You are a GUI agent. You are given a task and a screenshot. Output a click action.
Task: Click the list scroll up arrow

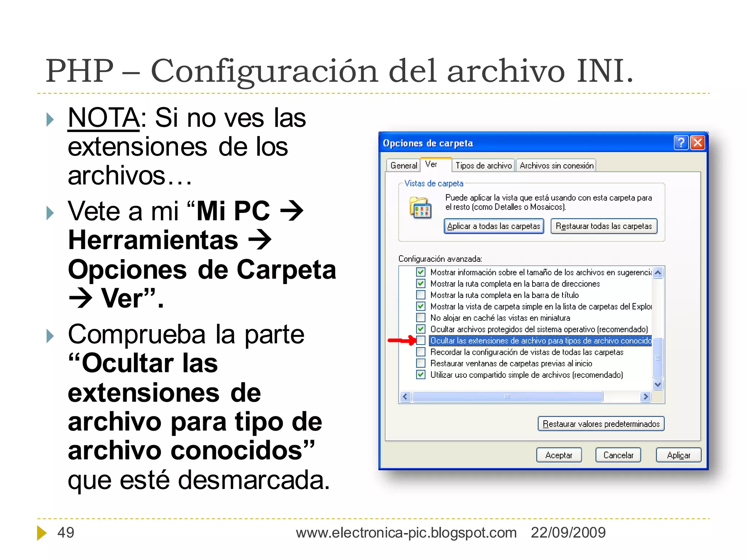point(658,273)
